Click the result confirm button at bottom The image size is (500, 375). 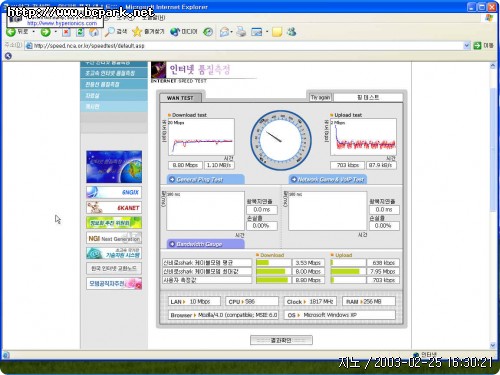coord(281,340)
